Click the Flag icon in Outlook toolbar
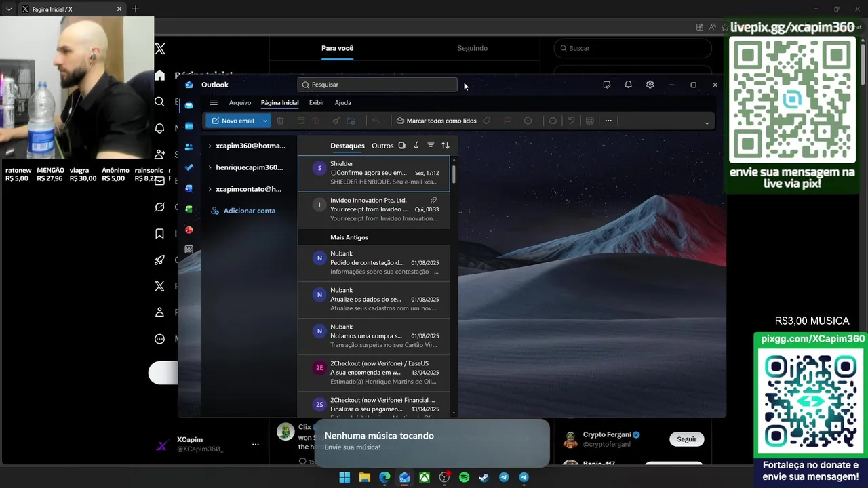The width and height of the screenshot is (868, 488). point(507,121)
